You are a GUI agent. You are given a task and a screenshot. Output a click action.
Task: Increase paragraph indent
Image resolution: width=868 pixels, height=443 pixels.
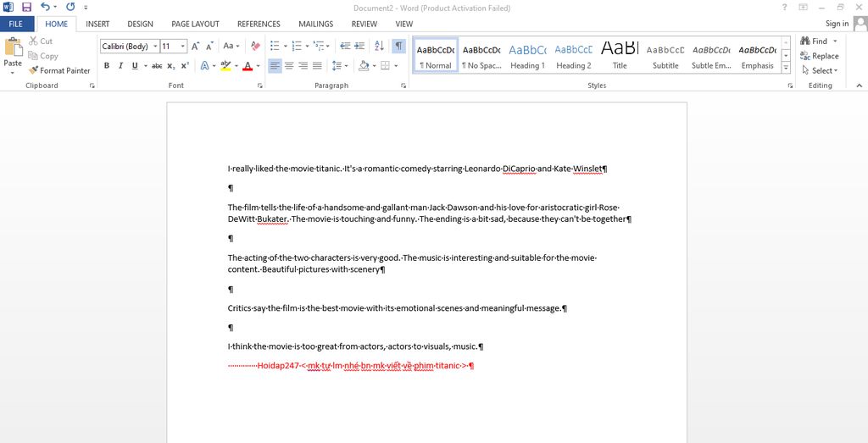(x=359, y=47)
